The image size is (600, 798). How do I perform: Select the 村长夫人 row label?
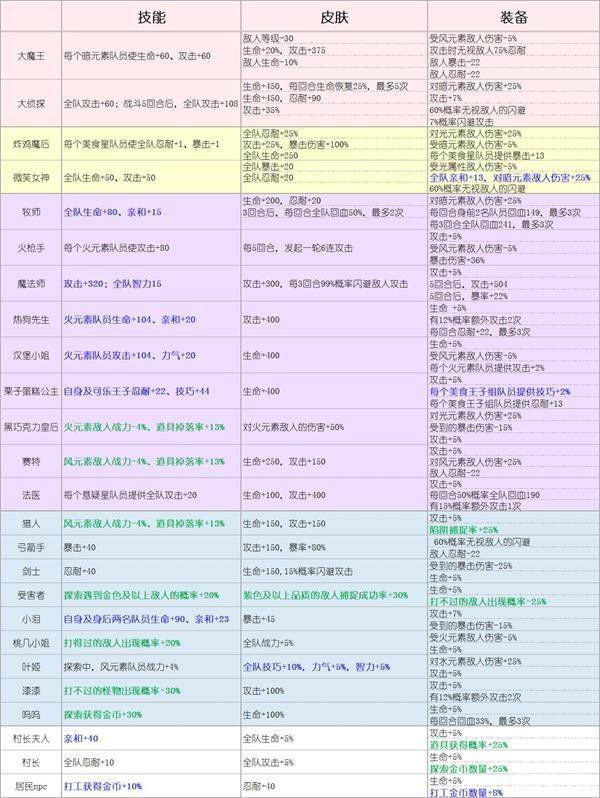[x=30, y=738]
